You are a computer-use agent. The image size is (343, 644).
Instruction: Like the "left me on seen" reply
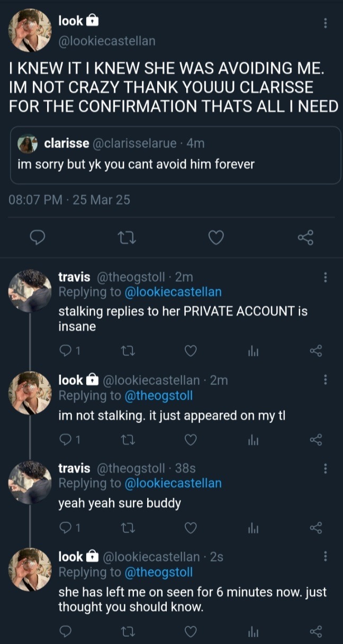click(x=191, y=631)
